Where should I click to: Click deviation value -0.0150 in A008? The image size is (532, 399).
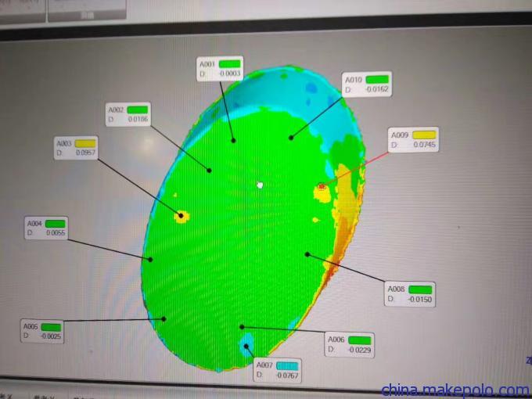[x=420, y=299]
